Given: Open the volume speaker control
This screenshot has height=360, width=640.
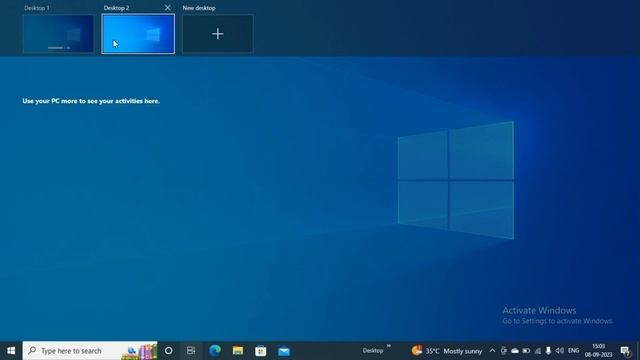Looking at the screenshot, I should [x=560, y=351].
